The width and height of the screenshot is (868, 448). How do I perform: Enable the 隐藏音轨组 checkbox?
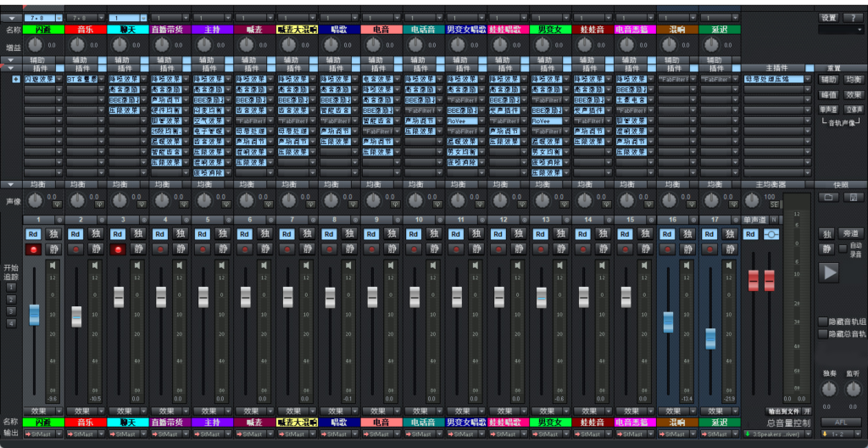coord(822,321)
